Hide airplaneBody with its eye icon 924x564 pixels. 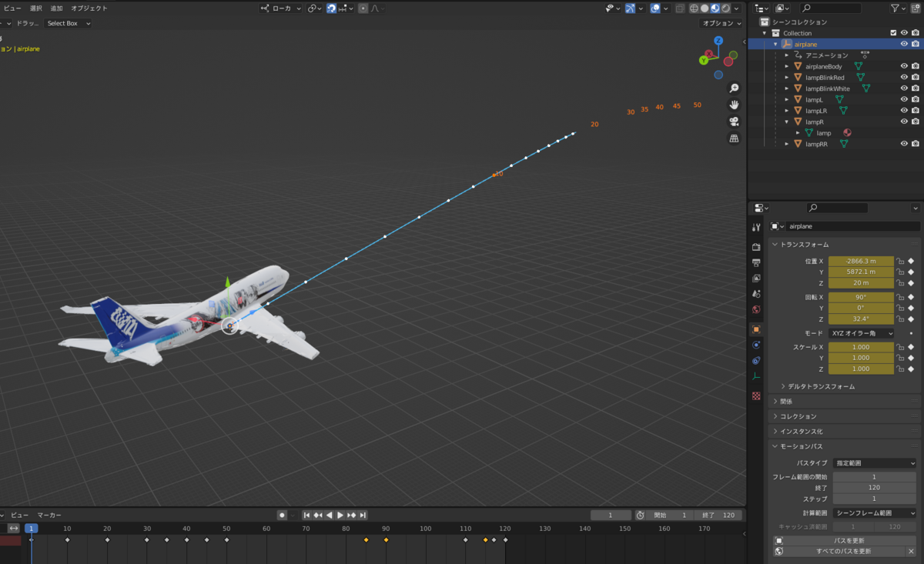click(905, 66)
